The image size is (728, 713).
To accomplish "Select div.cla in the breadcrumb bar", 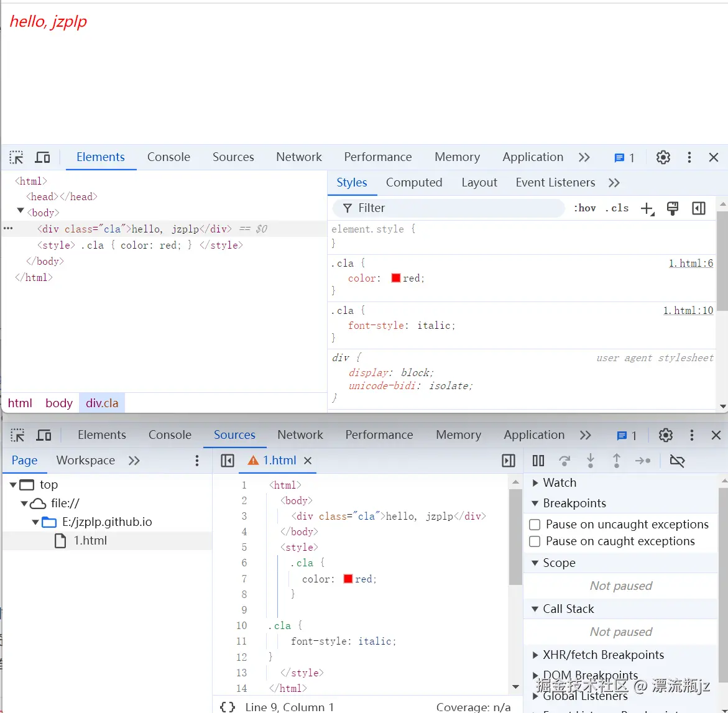I will 102,403.
